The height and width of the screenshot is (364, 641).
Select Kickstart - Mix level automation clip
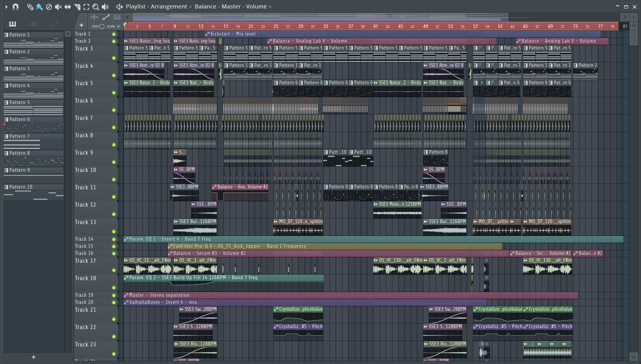[402, 34]
